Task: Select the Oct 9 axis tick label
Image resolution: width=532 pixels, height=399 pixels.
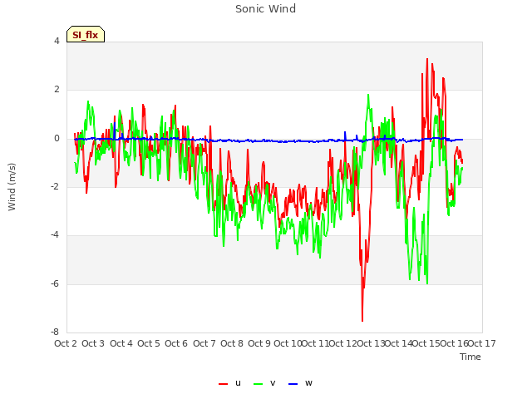Action: pyautogui.click(x=259, y=343)
